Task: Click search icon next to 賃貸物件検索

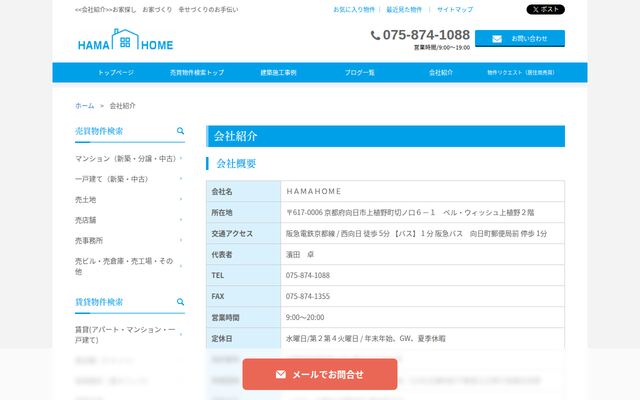Action: coord(180,302)
